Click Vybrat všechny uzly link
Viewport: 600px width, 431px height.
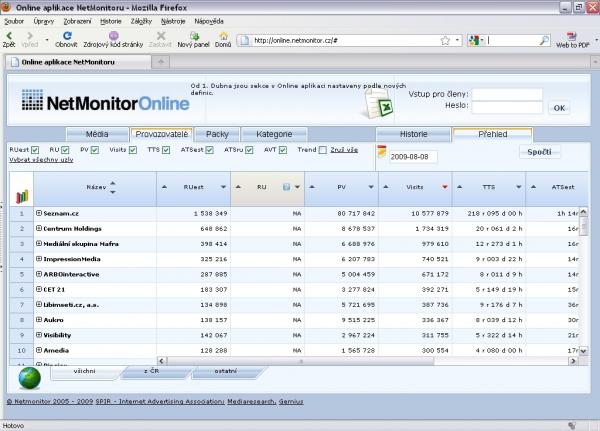(x=41, y=160)
